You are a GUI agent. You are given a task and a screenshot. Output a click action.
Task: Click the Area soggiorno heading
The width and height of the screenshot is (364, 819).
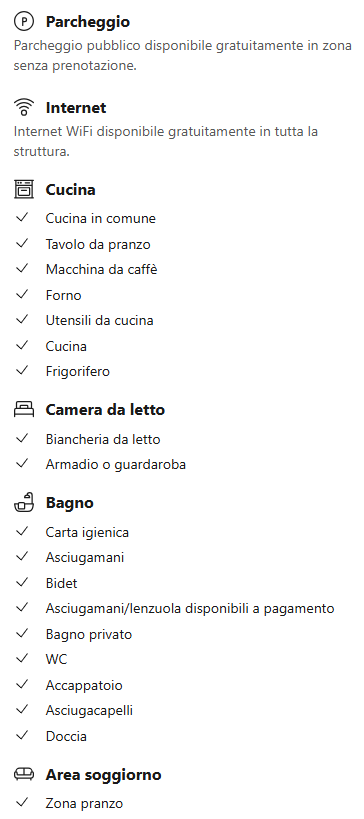coord(103,775)
